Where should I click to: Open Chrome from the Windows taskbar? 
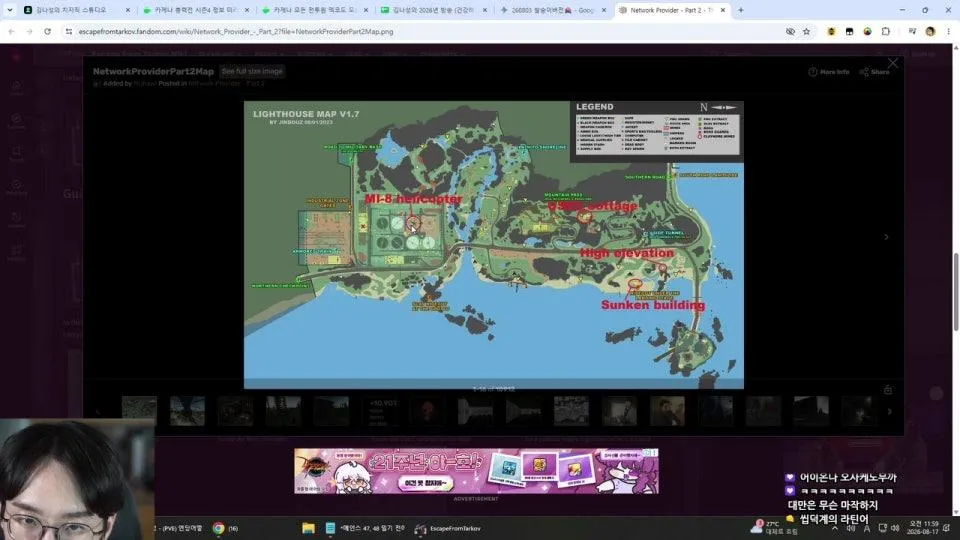click(x=219, y=528)
